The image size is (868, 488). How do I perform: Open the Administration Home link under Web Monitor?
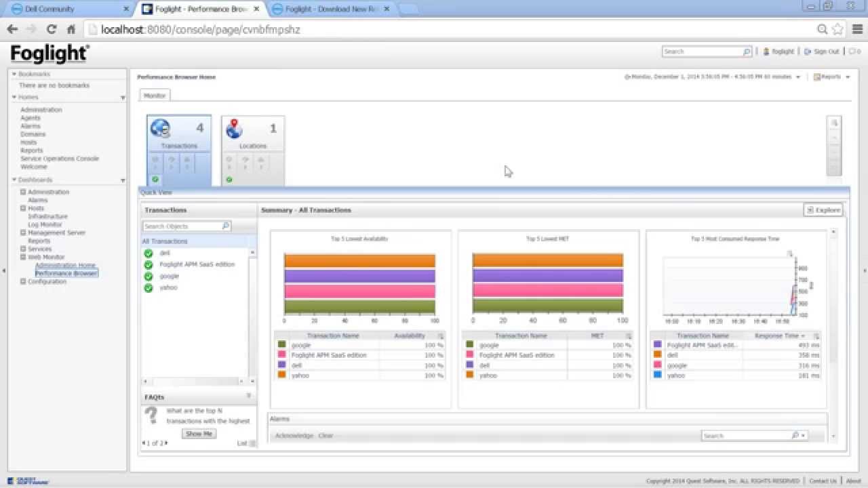(65, 266)
